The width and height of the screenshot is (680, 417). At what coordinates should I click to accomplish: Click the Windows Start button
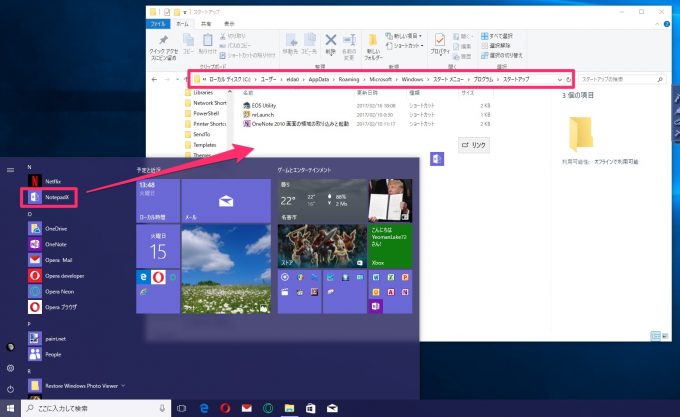10,408
